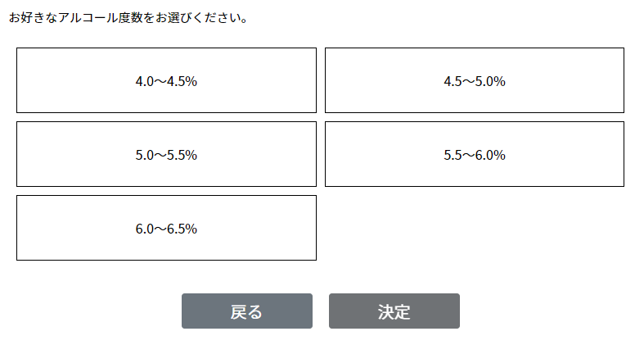Choose the 4.5〜5.0% alcohol range
644x345 pixels.
pos(475,80)
